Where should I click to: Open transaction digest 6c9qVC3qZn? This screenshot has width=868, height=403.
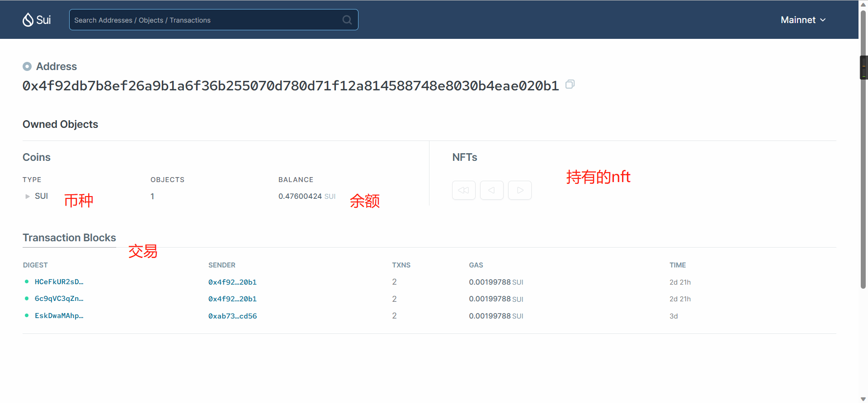59,299
